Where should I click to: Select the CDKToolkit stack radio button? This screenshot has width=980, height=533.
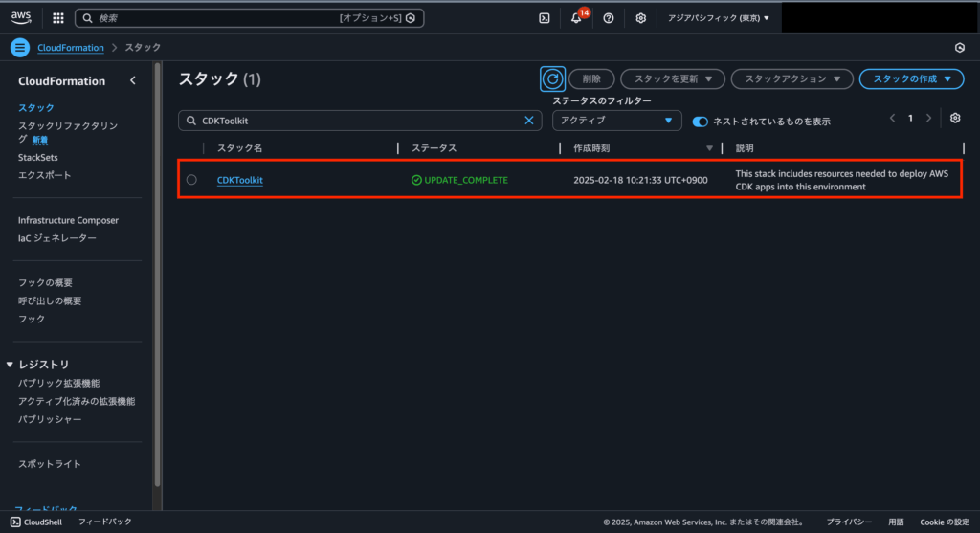[192, 180]
